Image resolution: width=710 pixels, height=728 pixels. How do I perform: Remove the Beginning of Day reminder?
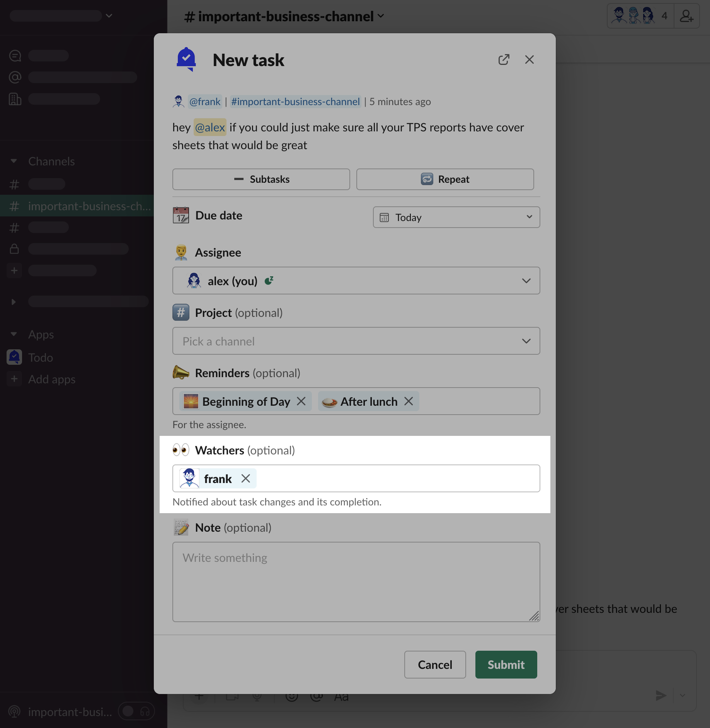click(301, 401)
